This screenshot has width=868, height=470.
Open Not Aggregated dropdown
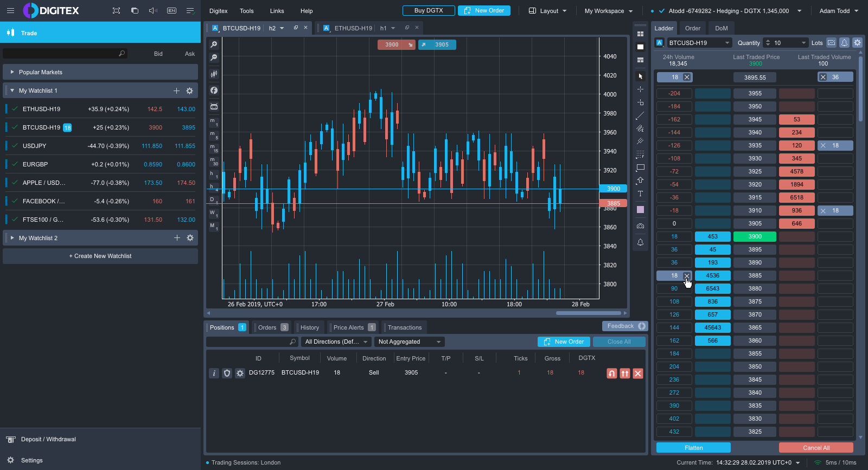pos(410,342)
